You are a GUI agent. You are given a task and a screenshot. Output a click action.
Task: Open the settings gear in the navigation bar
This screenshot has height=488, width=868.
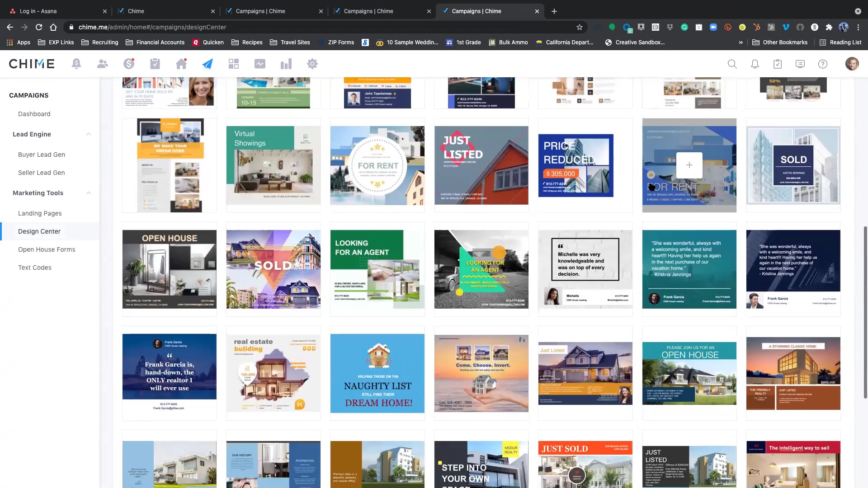coord(312,64)
